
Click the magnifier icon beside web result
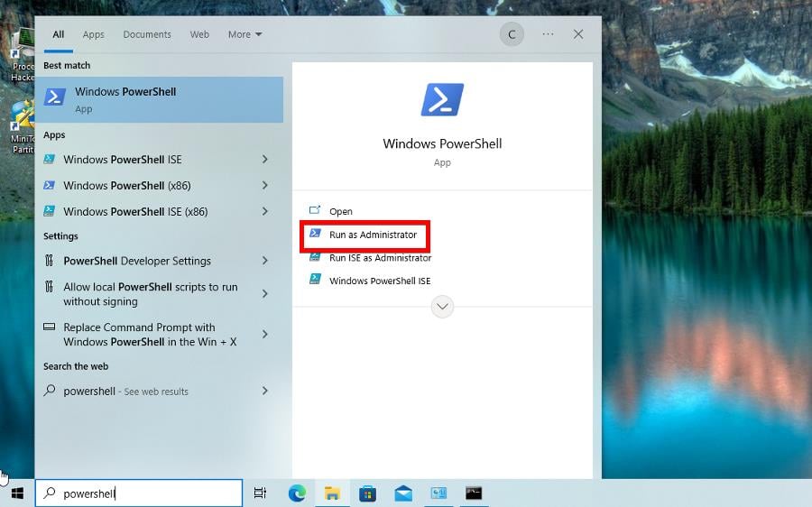(50, 390)
